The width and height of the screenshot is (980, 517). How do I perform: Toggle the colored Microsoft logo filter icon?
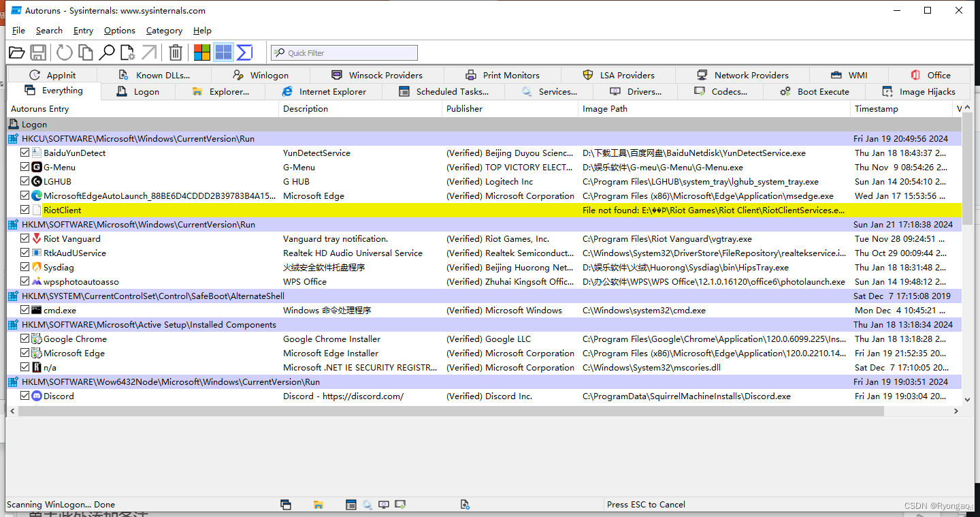click(201, 52)
